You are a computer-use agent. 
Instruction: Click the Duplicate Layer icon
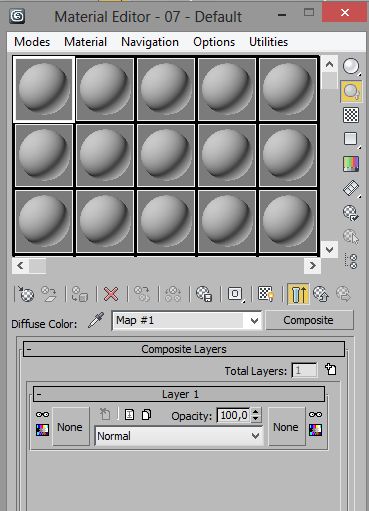[146, 415]
